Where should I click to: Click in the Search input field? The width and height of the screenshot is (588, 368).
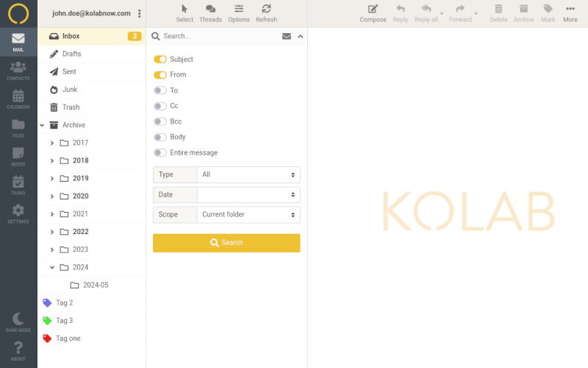220,36
